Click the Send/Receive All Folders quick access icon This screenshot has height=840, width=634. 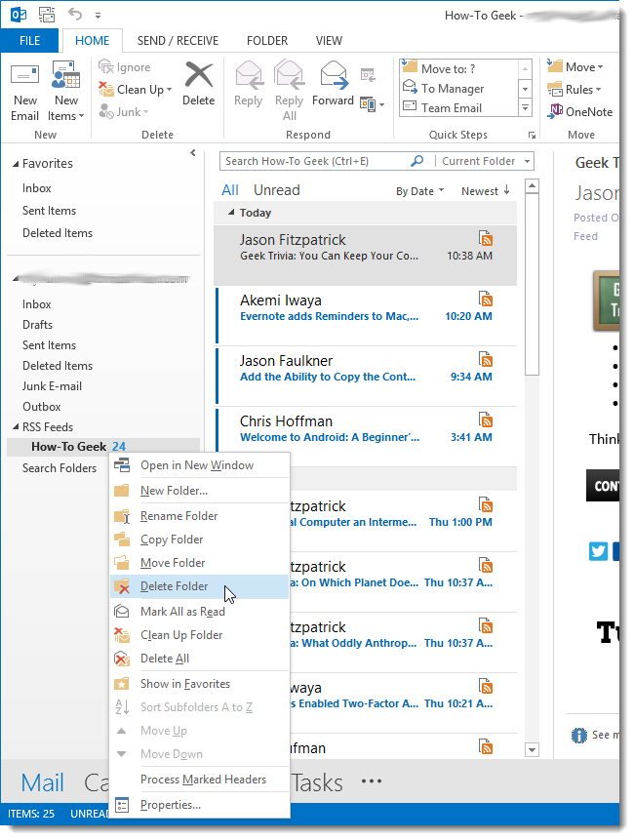tap(47, 15)
